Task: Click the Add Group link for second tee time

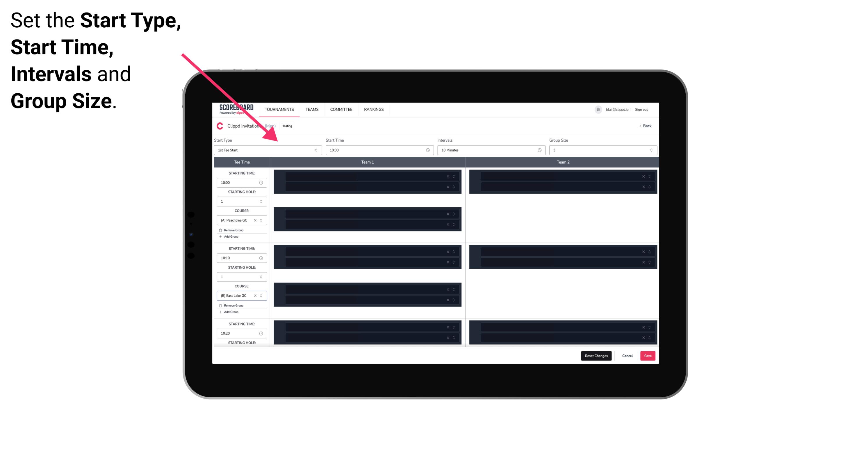Action: [x=231, y=312]
